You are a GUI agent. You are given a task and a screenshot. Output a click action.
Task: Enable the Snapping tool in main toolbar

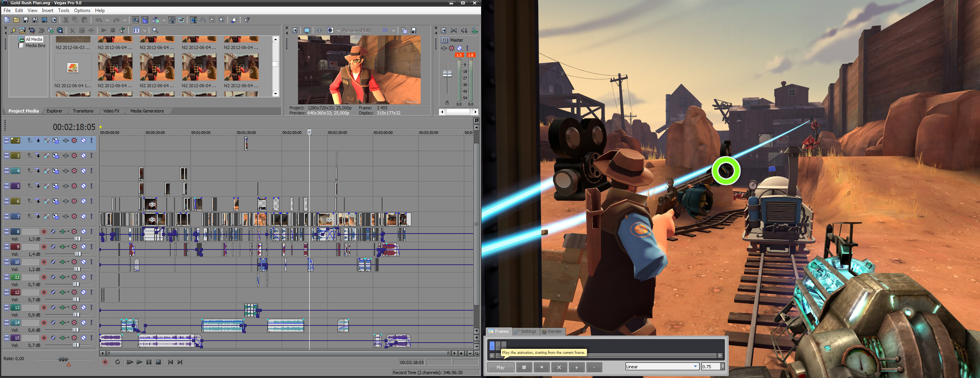[x=136, y=20]
